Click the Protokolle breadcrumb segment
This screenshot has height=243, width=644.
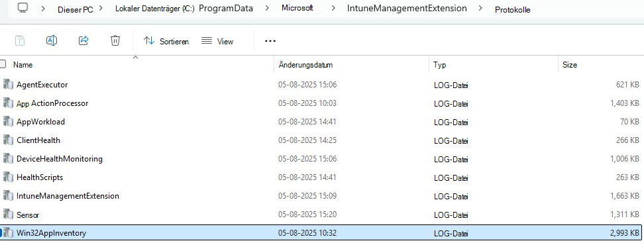pos(513,9)
